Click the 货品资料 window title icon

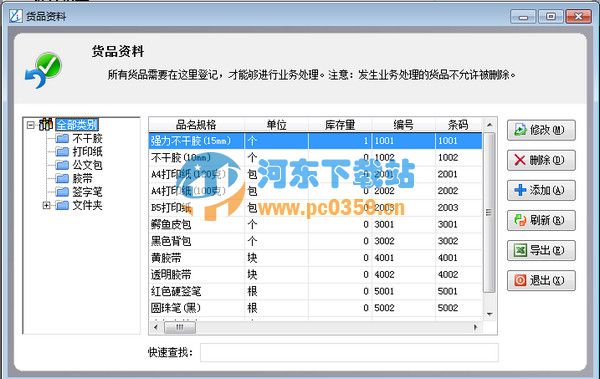(16, 16)
